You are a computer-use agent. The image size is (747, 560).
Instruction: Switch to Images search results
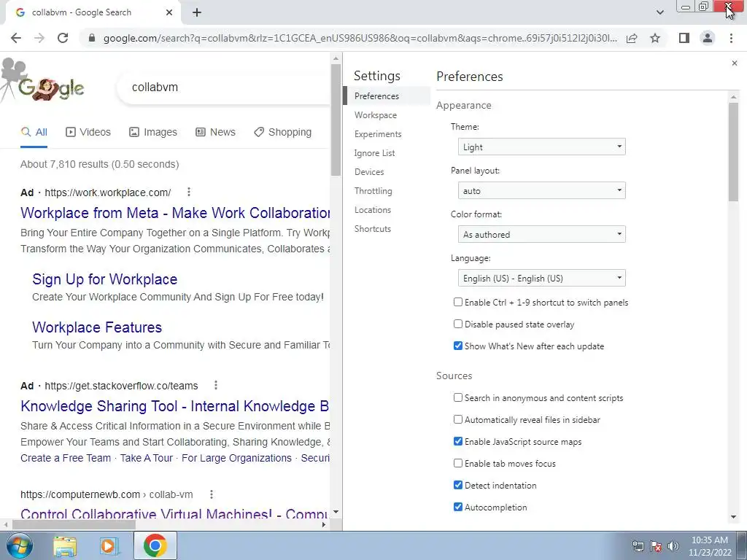153,133
